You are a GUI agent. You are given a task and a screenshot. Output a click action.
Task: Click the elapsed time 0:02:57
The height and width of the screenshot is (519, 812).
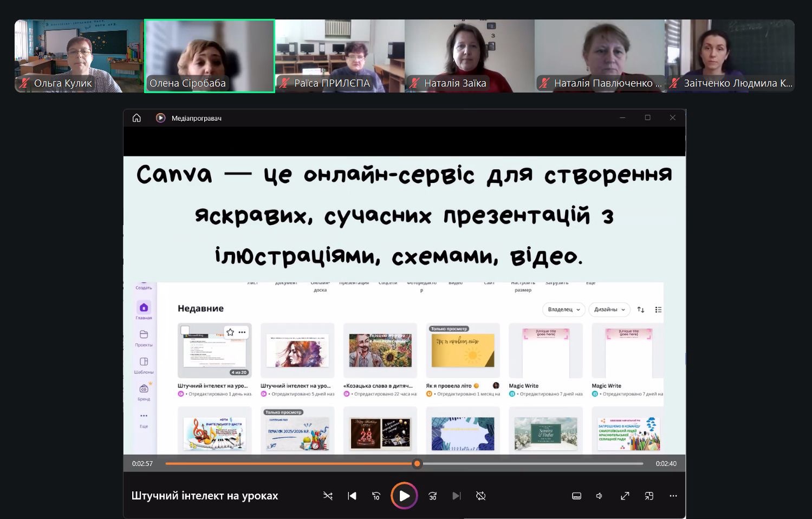tap(142, 464)
